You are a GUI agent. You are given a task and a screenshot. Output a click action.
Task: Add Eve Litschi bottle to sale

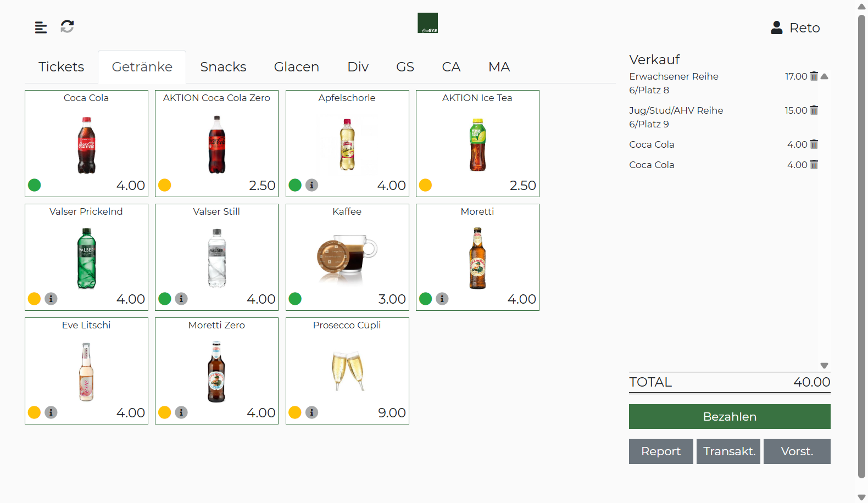coord(86,372)
